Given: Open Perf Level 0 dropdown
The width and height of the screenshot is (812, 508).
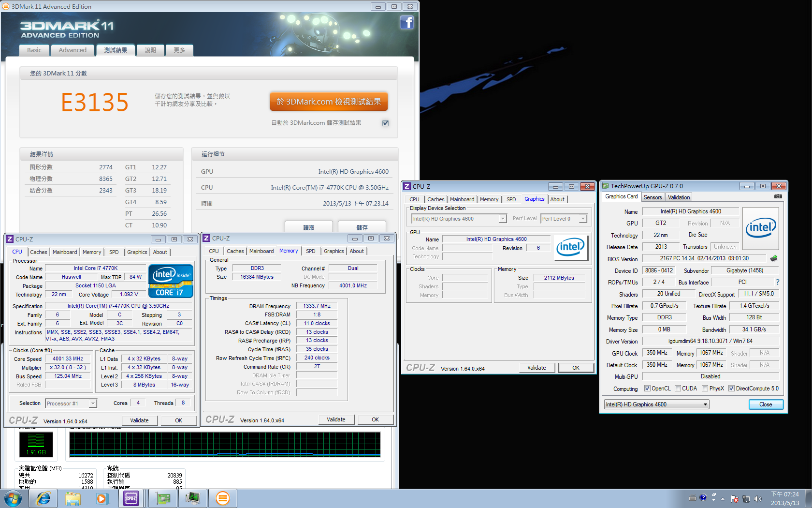Looking at the screenshot, I should tap(564, 219).
